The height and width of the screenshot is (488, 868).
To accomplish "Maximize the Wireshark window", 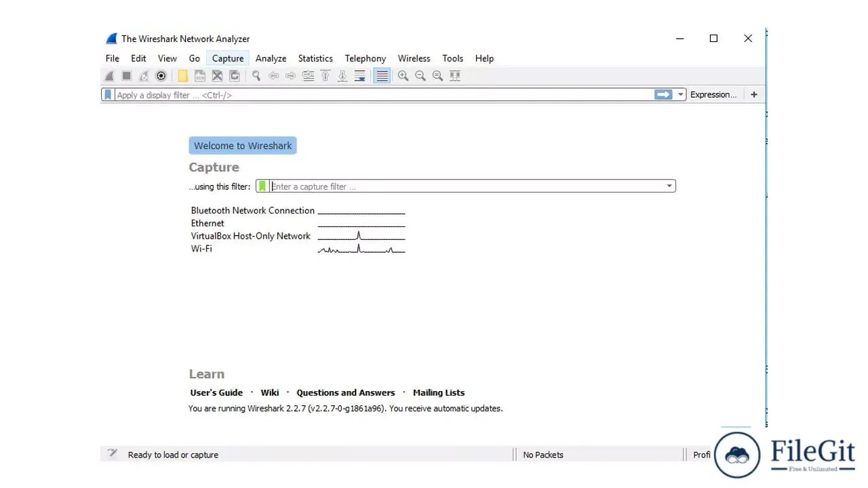I will tap(713, 39).
